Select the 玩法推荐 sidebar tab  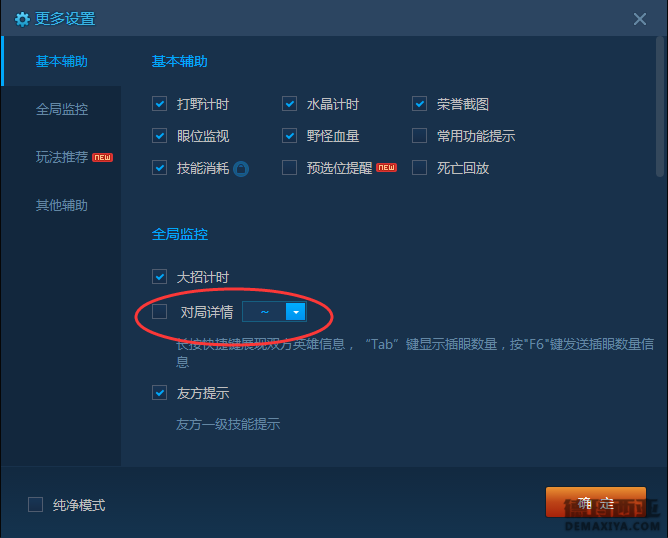(62, 157)
